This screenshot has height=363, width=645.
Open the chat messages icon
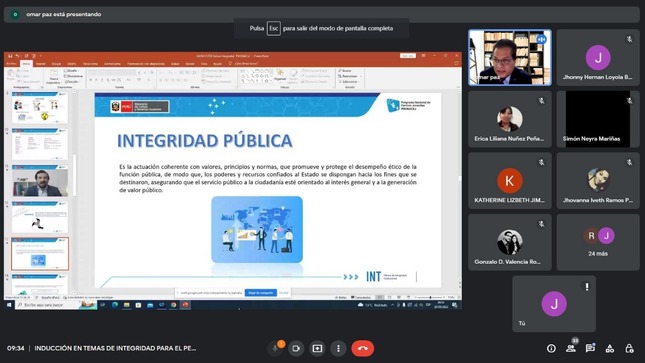point(590,348)
